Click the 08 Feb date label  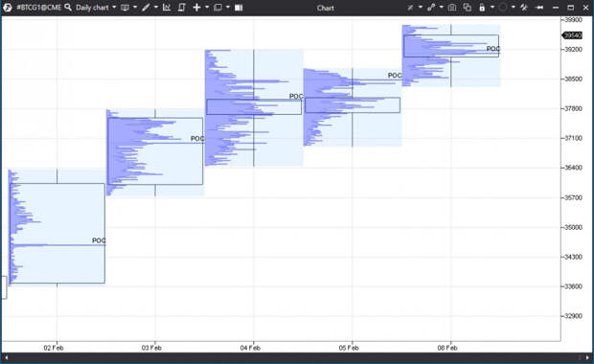447,348
